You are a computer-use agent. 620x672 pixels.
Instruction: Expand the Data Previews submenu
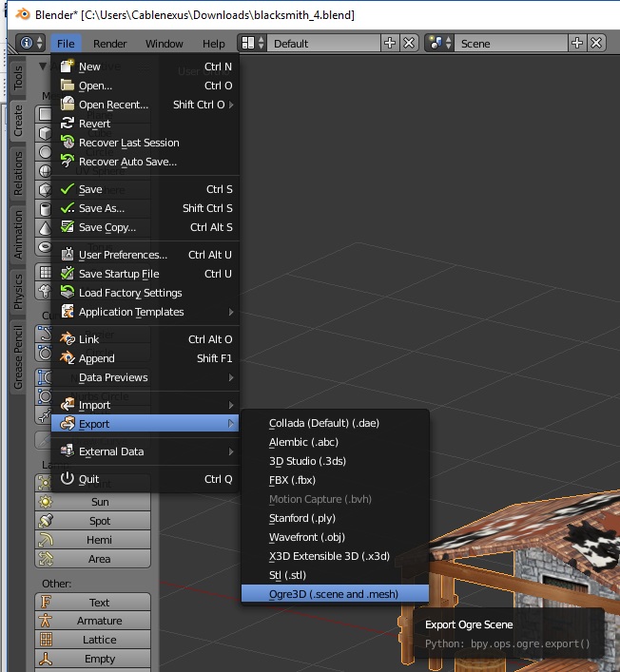pyautogui.click(x=145, y=377)
